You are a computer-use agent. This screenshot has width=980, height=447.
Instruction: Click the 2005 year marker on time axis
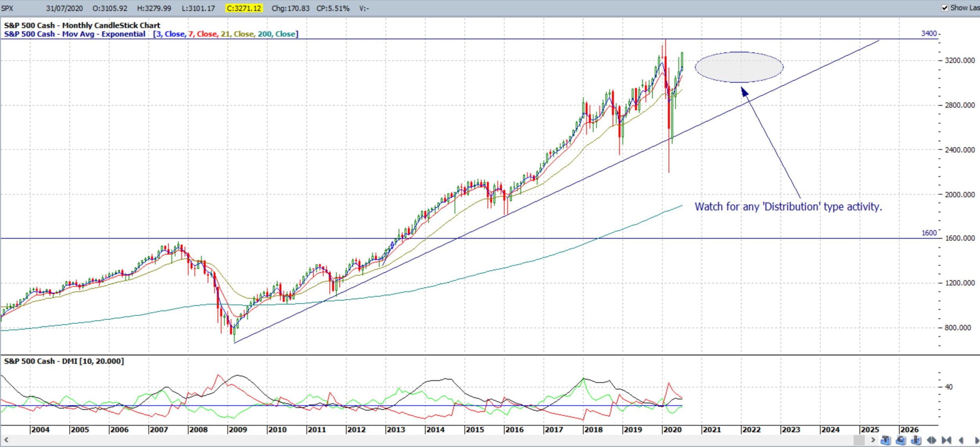(x=80, y=430)
